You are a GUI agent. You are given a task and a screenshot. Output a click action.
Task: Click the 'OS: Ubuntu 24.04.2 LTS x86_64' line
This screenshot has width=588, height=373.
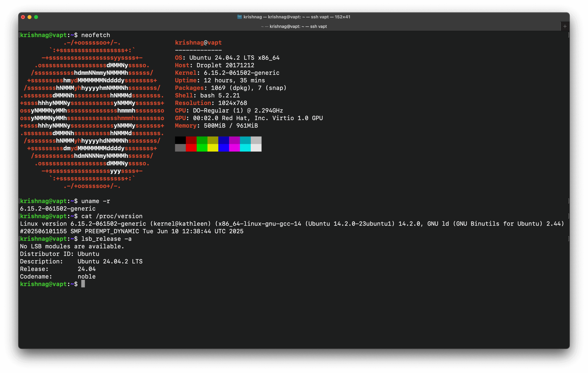pos(227,58)
